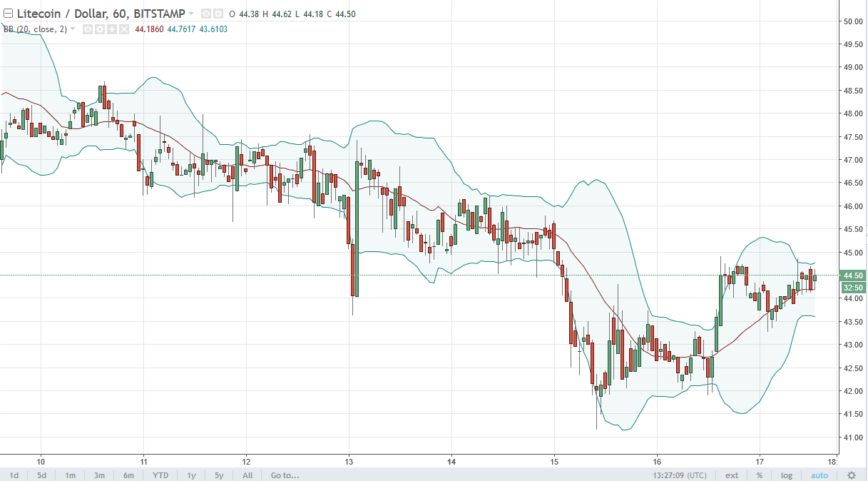The height and width of the screenshot is (481, 868).
Task: Click the 41.00 price axis label
Action: [854, 437]
